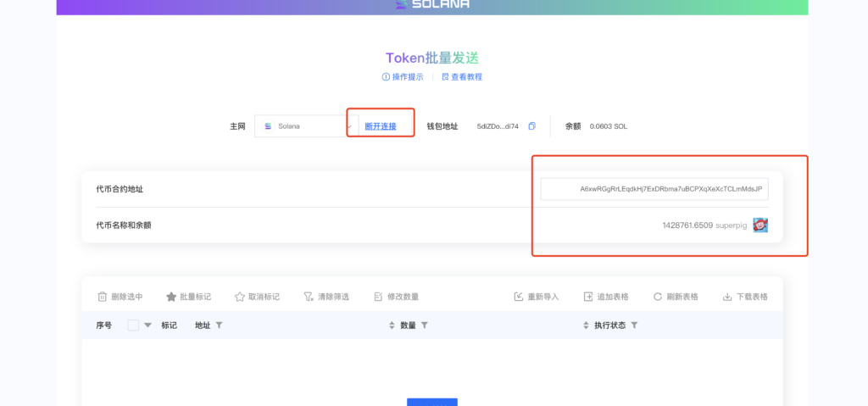
Task: Click the 刷新表格 refresh icon
Action: click(x=658, y=297)
